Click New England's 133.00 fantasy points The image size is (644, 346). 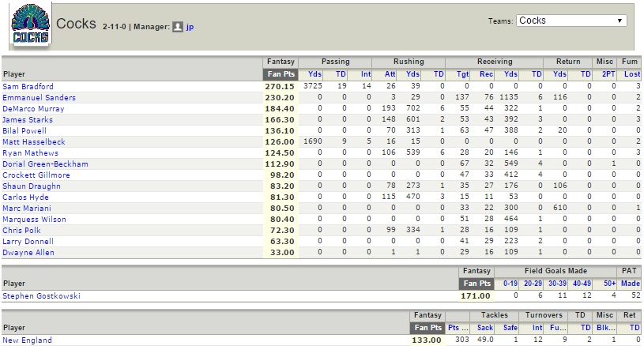tap(427, 340)
